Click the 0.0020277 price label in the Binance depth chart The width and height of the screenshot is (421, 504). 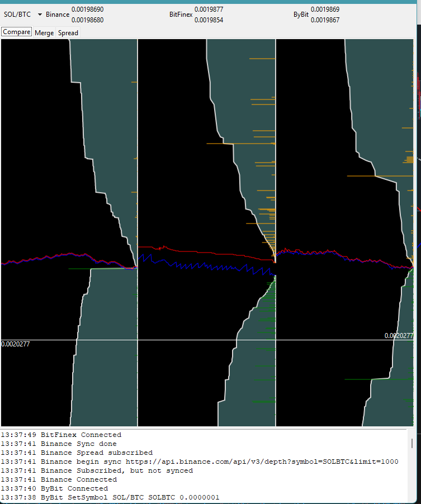(x=16, y=344)
